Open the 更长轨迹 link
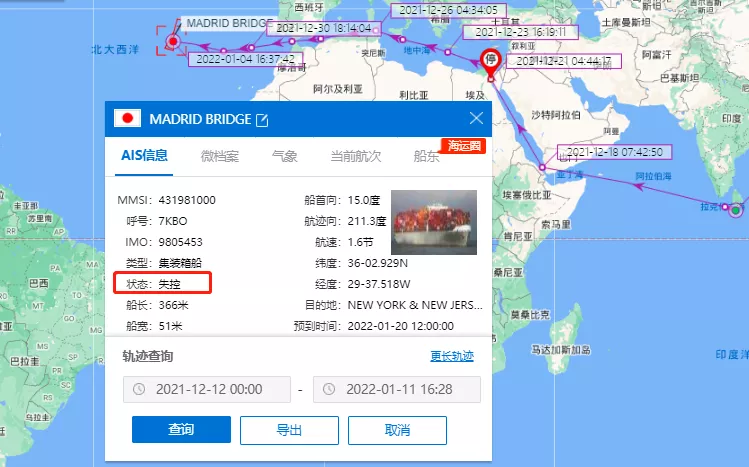 (452, 356)
